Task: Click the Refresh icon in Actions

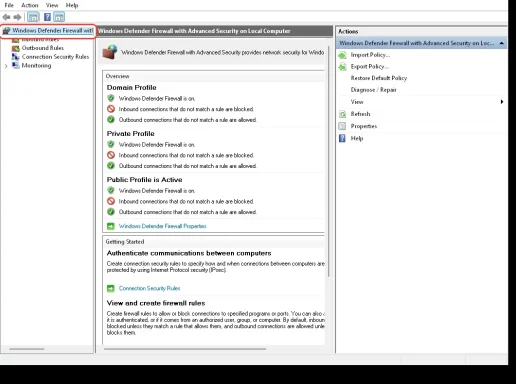Action: 342,114
